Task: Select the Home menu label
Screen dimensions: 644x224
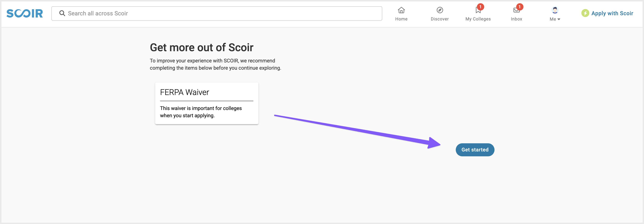Action: coord(401,19)
